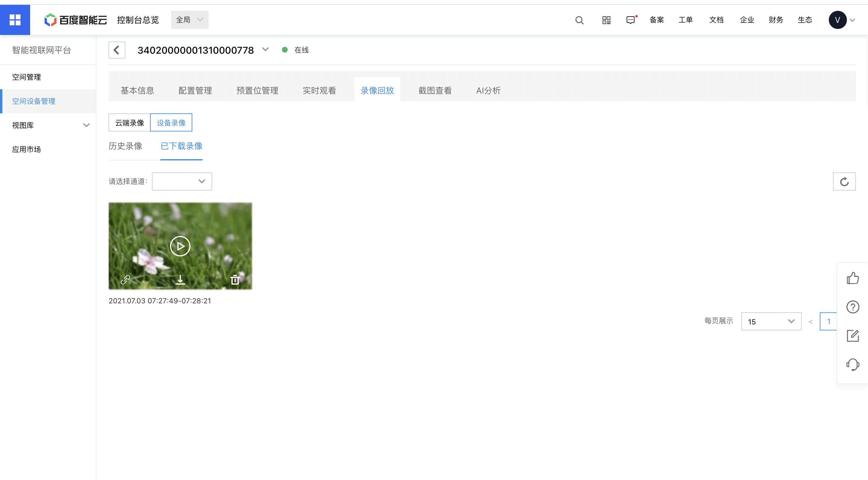Click the thumbs-up feedback icon
Viewport: 868px width, 480px height.
tap(853, 278)
